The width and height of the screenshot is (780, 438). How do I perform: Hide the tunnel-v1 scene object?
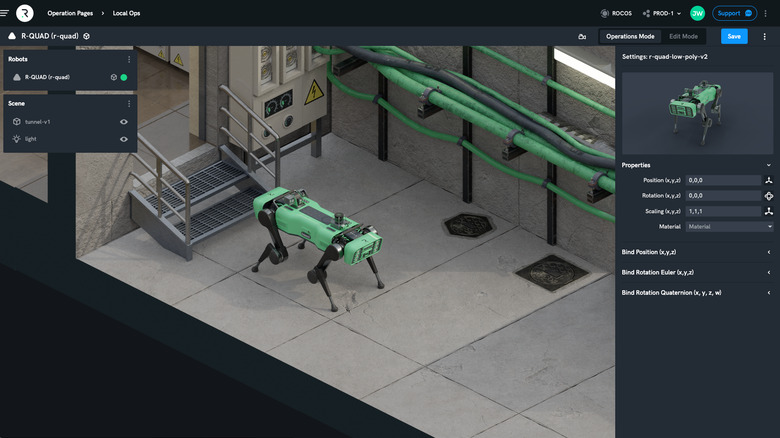[x=124, y=122]
